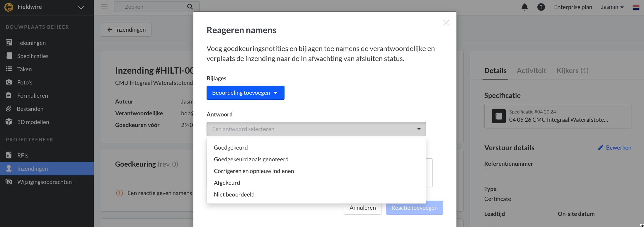Click the Certificate type value
This screenshot has height=227, width=644.
[x=498, y=199]
